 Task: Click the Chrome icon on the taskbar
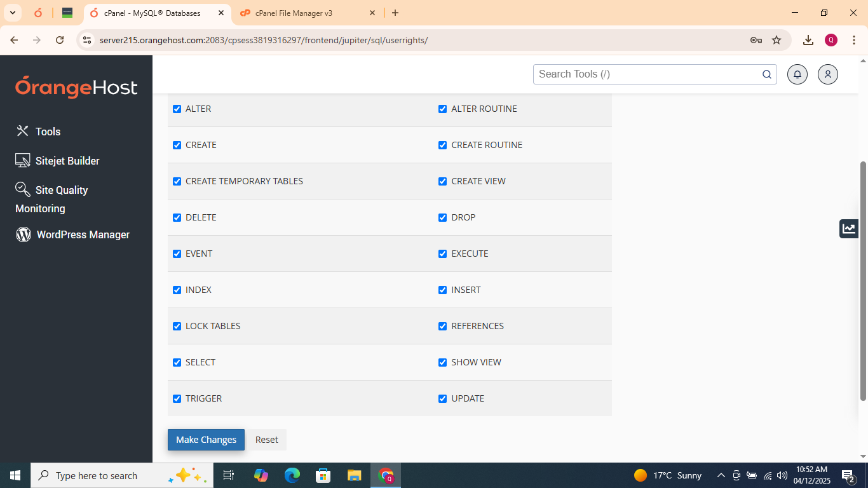tap(385, 475)
